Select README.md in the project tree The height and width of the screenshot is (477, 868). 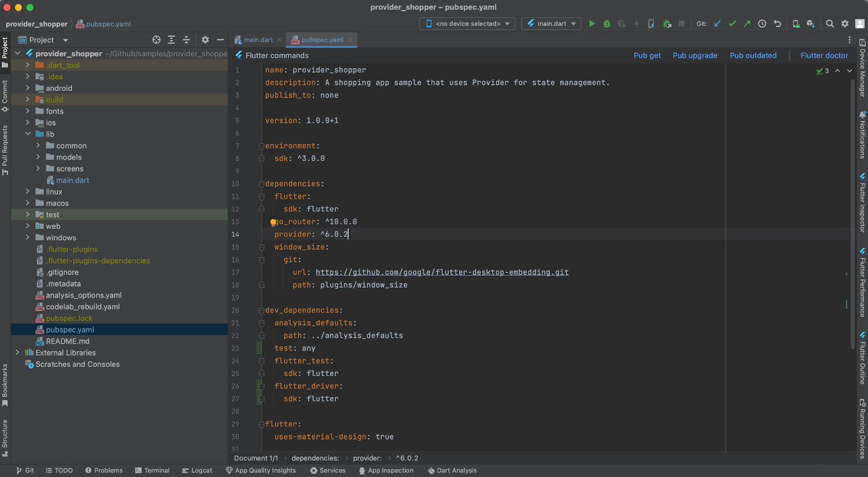click(67, 341)
